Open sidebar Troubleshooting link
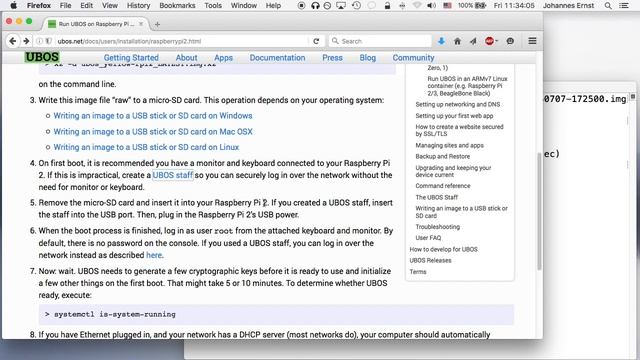 tap(438, 227)
